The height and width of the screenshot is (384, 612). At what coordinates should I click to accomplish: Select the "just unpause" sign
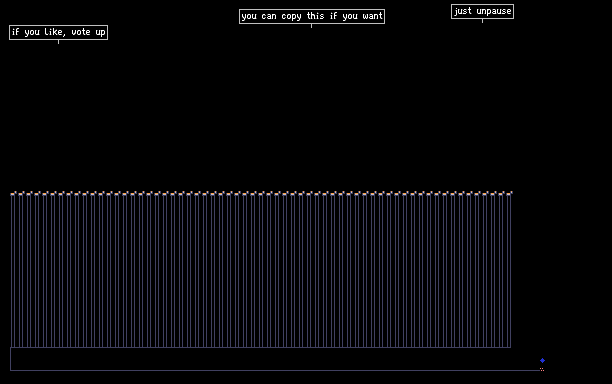(x=482, y=11)
